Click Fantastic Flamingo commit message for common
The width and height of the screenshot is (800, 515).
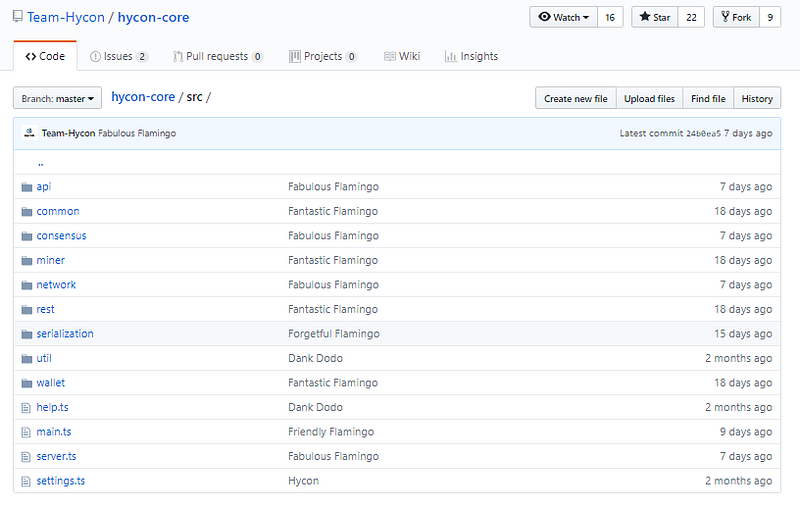point(333,211)
